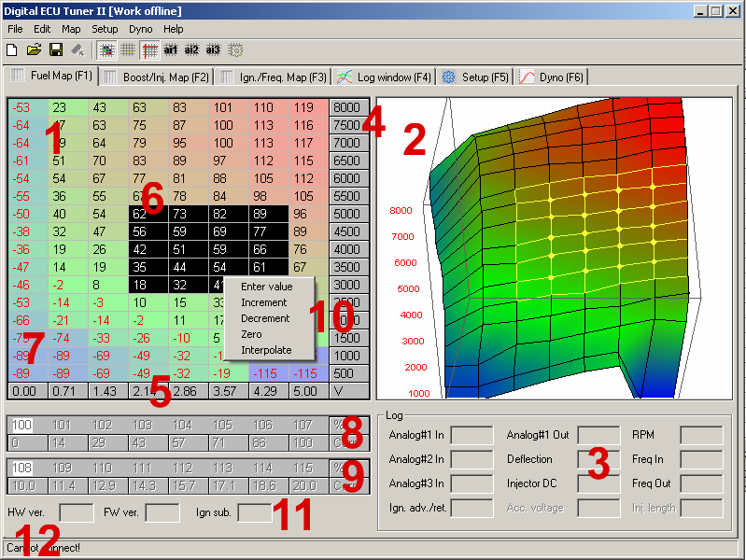The width and height of the screenshot is (746, 560).
Task: Toggle the red crosshair grid toolbar button
Action: 149,50
